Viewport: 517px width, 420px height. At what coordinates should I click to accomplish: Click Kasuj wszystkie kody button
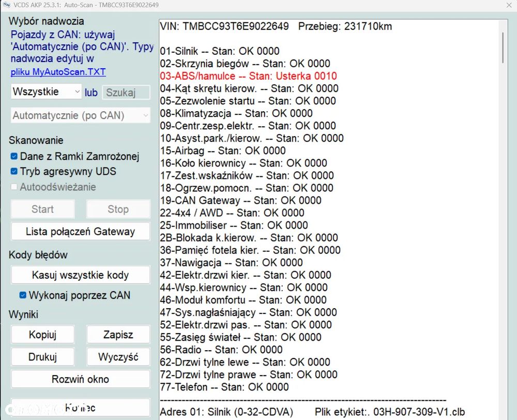(x=81, y=275)
